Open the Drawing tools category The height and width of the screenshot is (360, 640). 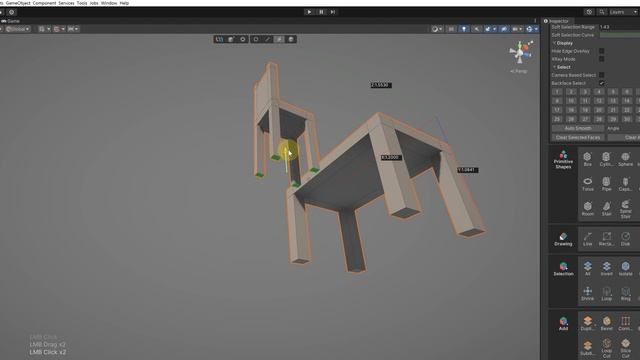tap(563, 239)
